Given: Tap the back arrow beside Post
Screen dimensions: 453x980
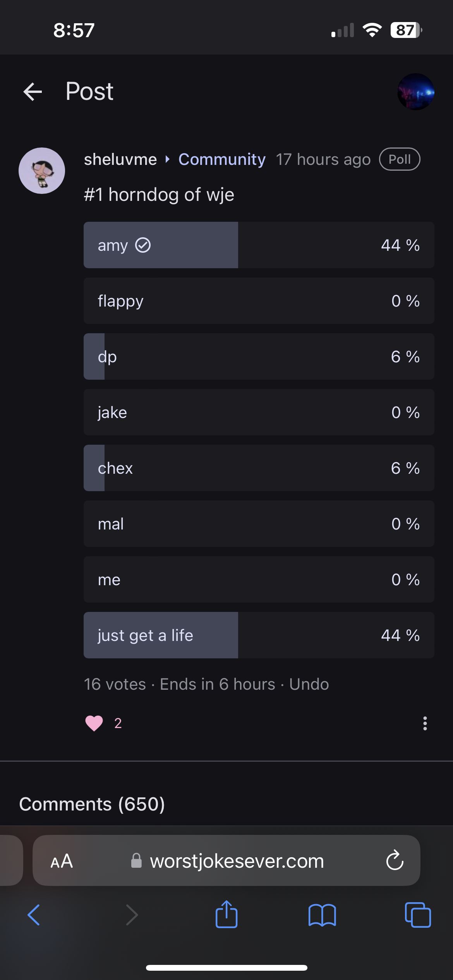Looking at the screenshot, I should click(x=33, y=92).
